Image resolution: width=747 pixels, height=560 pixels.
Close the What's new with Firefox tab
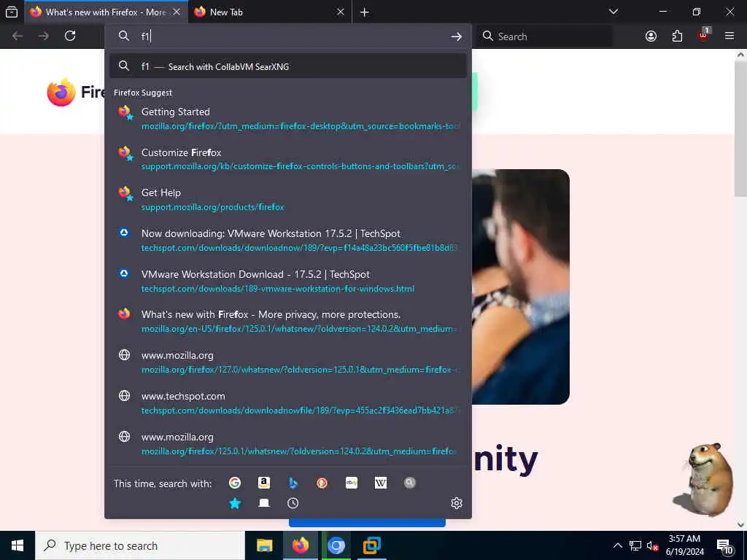[177, 12]
